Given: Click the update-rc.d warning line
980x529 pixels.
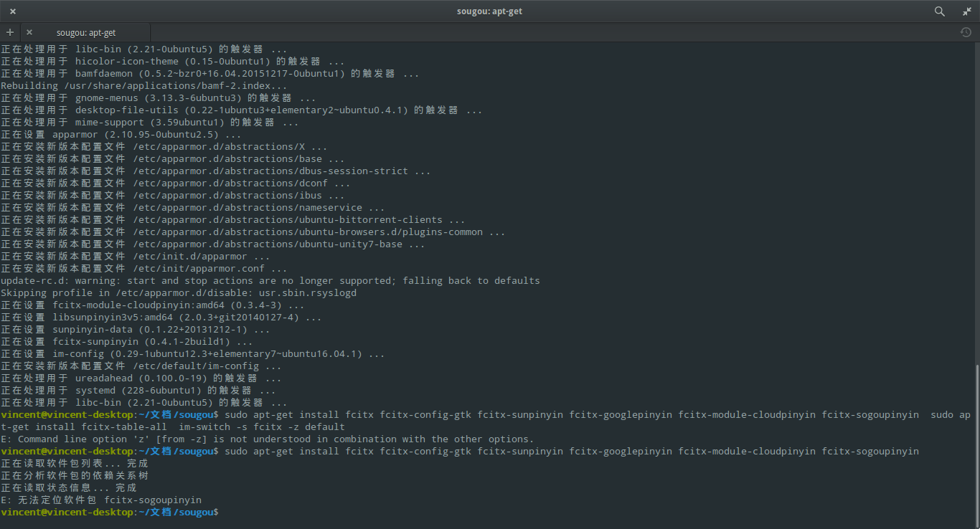Looking at the screenshot, I should click(270, 281).
